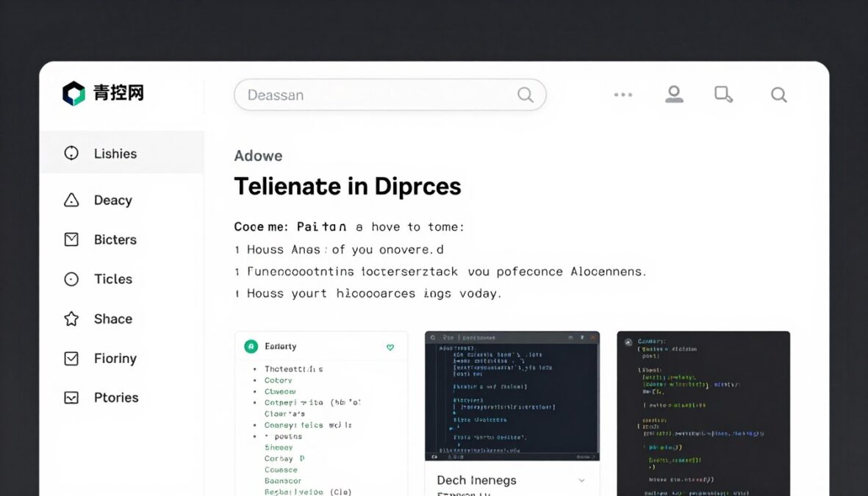Check the Ptories checkbox icon
868x496 pixels.
pos(71,397)
